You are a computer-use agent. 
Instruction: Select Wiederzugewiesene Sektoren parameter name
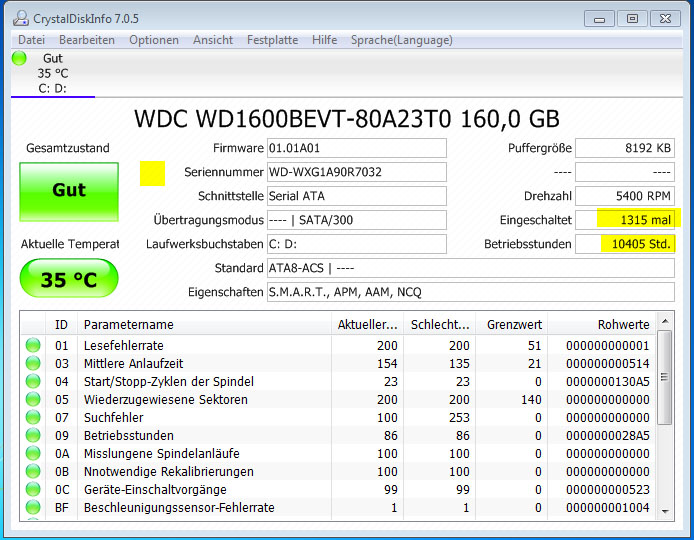click(x=166, y=400)
